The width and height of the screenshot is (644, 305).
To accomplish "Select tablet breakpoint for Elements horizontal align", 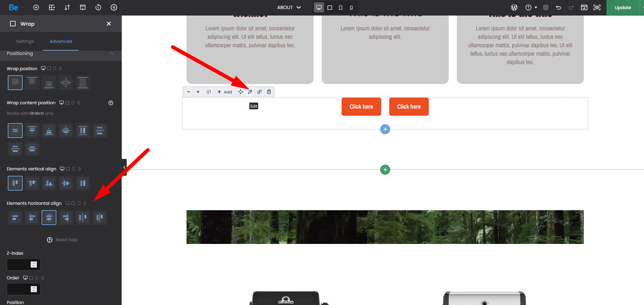I will coord(79,203).
